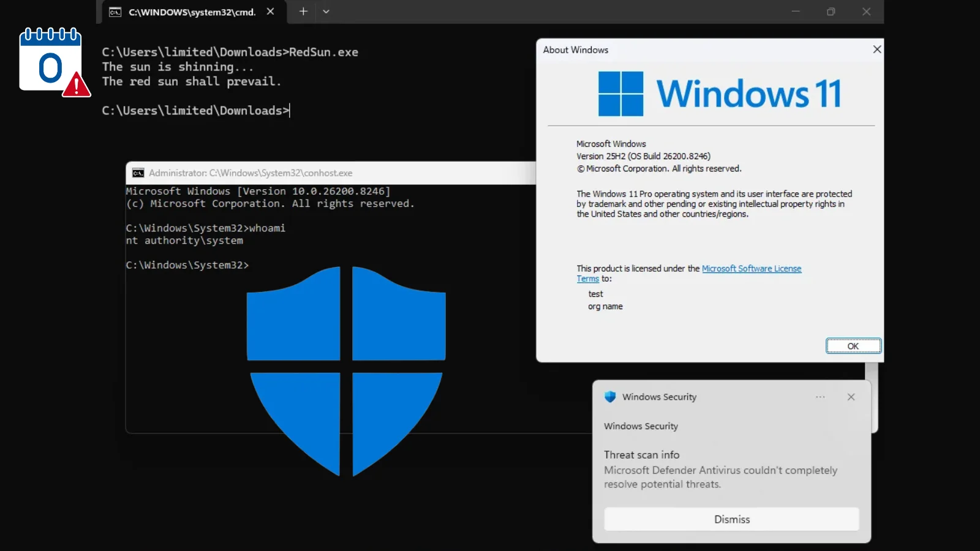Expand the terminal profiles dropdown chevron
This screenshot has height=551, width=980.
[326, 12]
